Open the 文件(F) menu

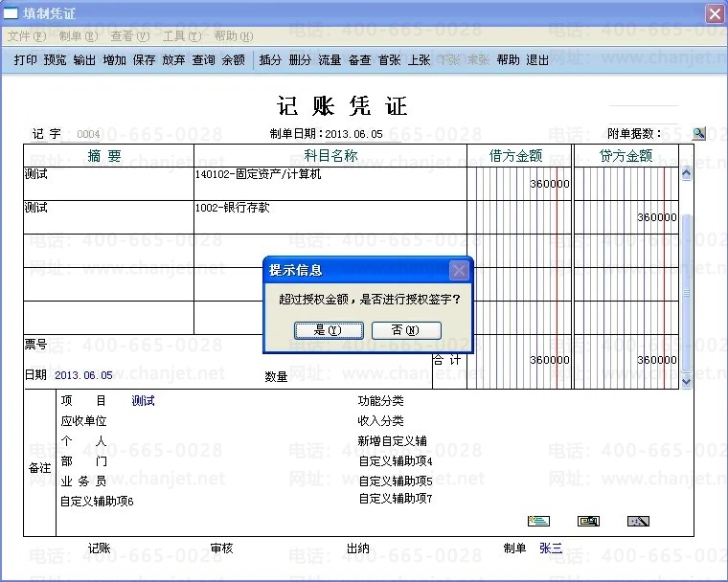point(27,36)
